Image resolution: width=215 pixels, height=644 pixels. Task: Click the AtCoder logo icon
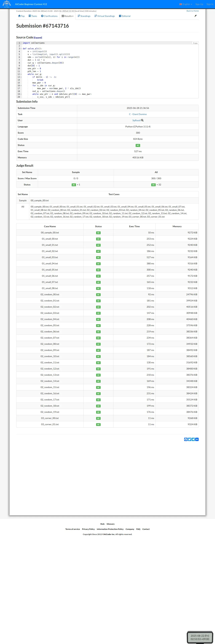[7, 4]
